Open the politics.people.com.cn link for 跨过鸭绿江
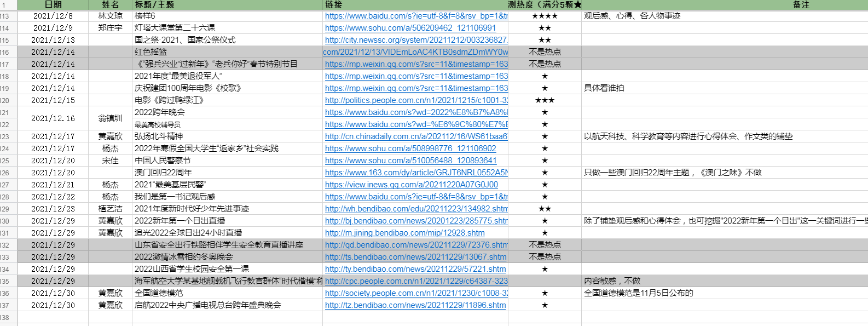 (x=416, y=100)
